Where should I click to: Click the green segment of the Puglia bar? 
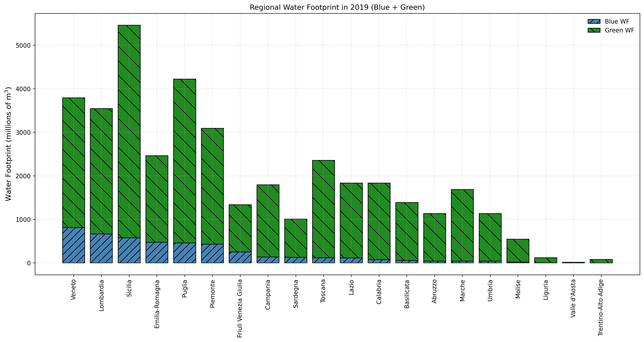coord(184,161)
